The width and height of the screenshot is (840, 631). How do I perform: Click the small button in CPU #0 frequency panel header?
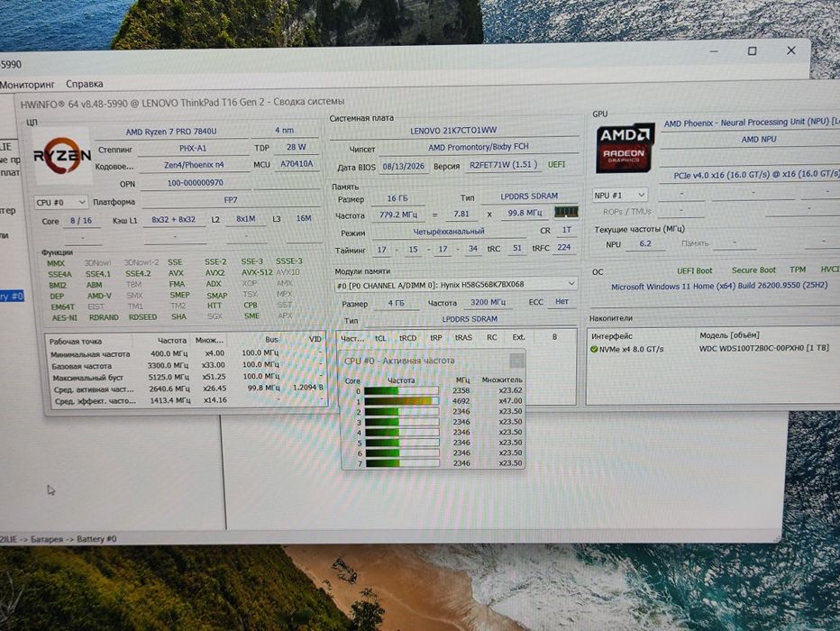(x=516, y=360)
